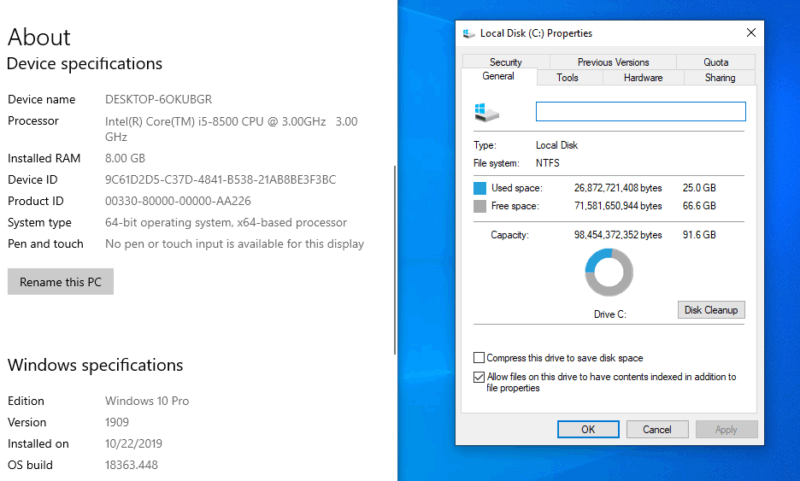
Task: Select the General tab
Action: pyautogui.click(x=498, y=76)
